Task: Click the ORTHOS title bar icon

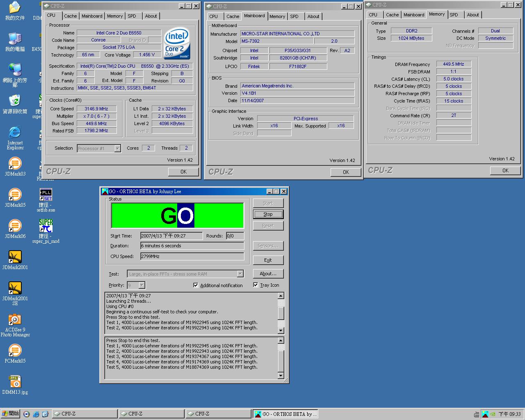Action: (105, 192)
